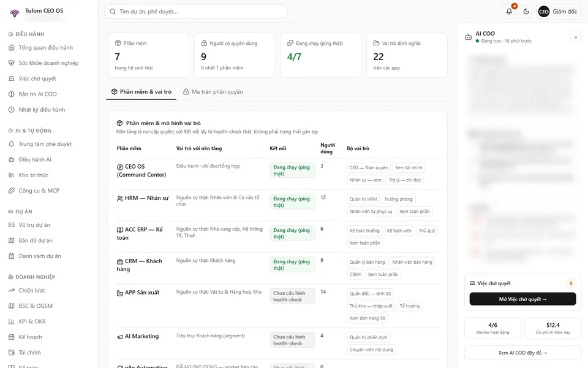The width and height of the screenshot is (588, 368).
Task: Click the Xem đơn hàng SX chip
Action: [367, 318]
